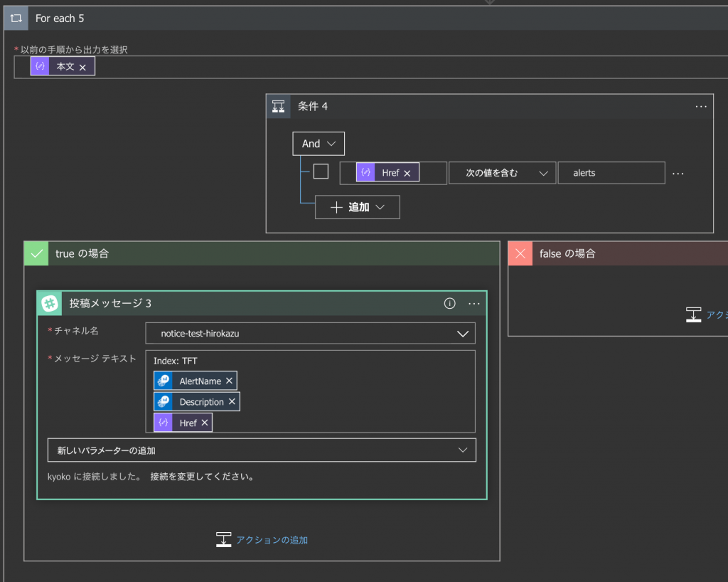Click the チャネル名 label
This screenshot has width=728, height=582.
pyautogui.click(x=76, y=331)
